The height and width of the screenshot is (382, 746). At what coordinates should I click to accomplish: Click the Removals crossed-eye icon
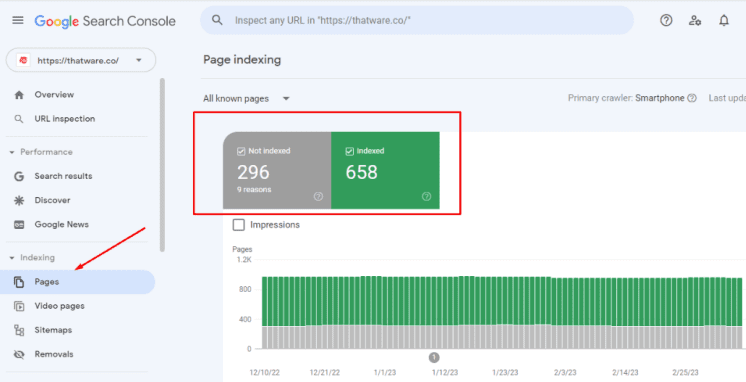tap(19, 354)
